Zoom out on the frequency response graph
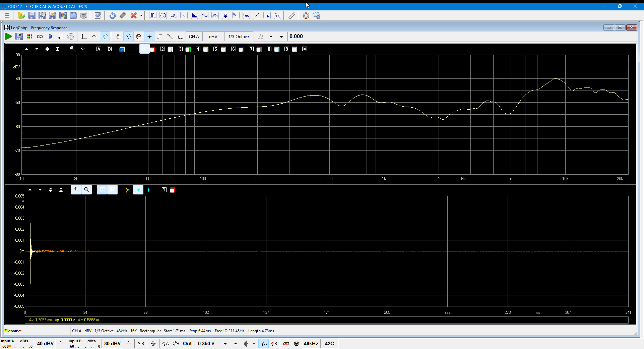The image size is (644, 349). click(83, 49)
